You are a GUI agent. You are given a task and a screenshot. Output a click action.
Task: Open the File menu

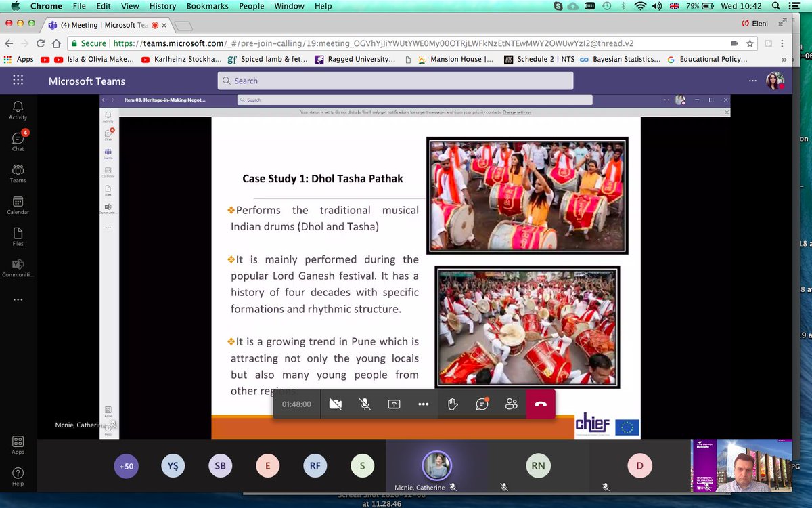click(x=79, y=6)
